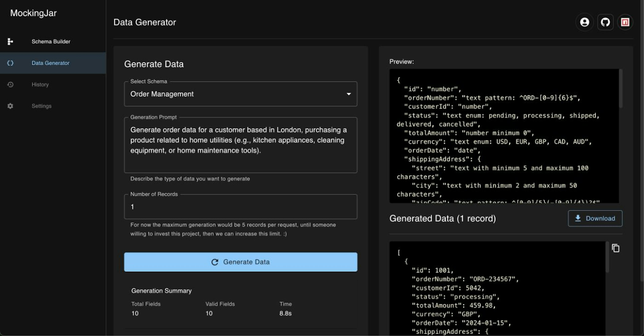The height and width of the screenshot is (336, 644).
Task: Click the History clock icon
Action: click(10, 85)
